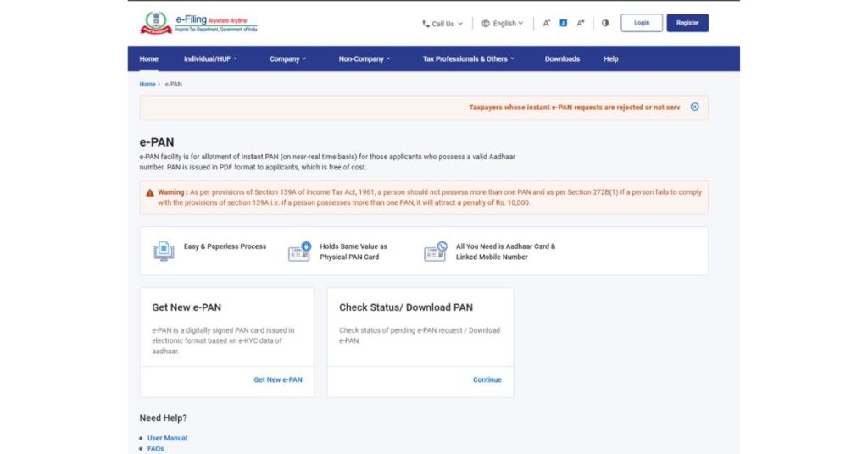Click the Physical PAN Card value icon
The width and height of the screenshot is (868, 454).
click(299, 251)
